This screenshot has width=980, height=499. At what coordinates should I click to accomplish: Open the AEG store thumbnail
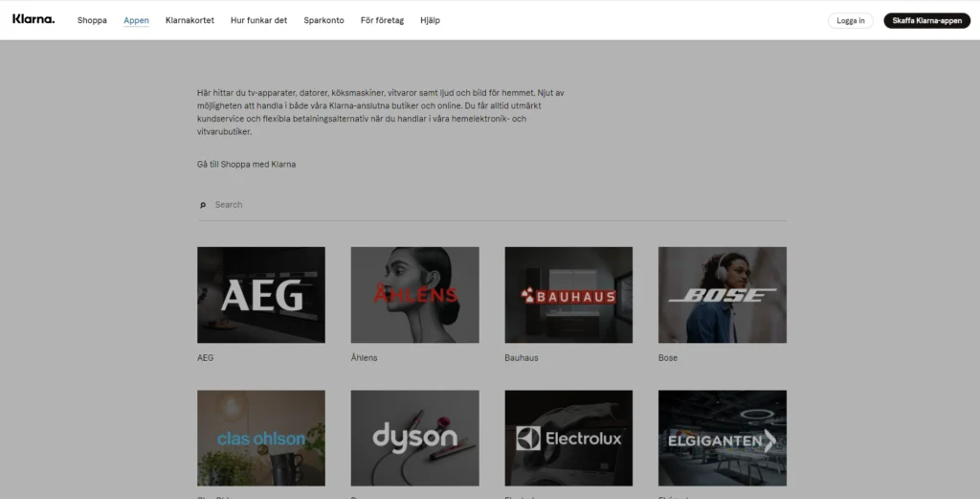pos(261,295)
